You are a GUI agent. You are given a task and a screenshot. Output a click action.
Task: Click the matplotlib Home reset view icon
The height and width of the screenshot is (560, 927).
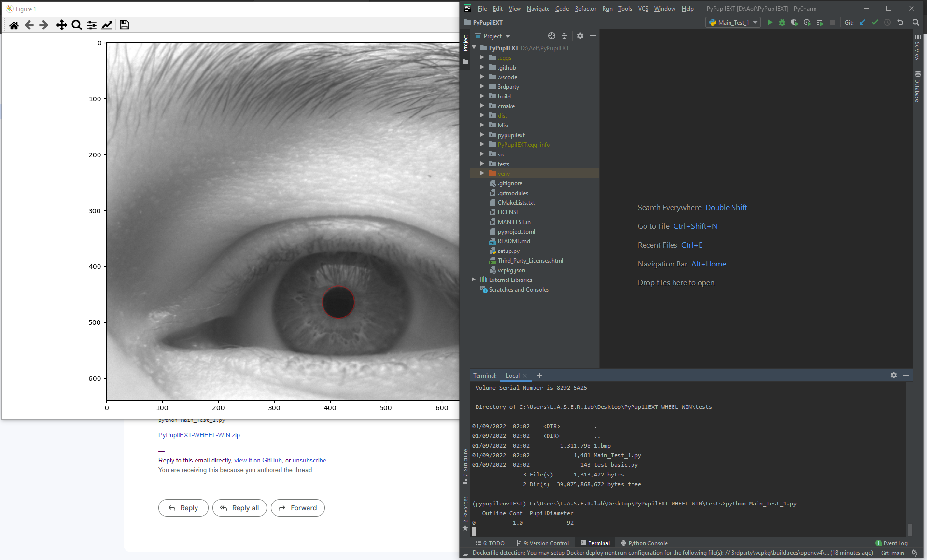[x=14, y=25]
